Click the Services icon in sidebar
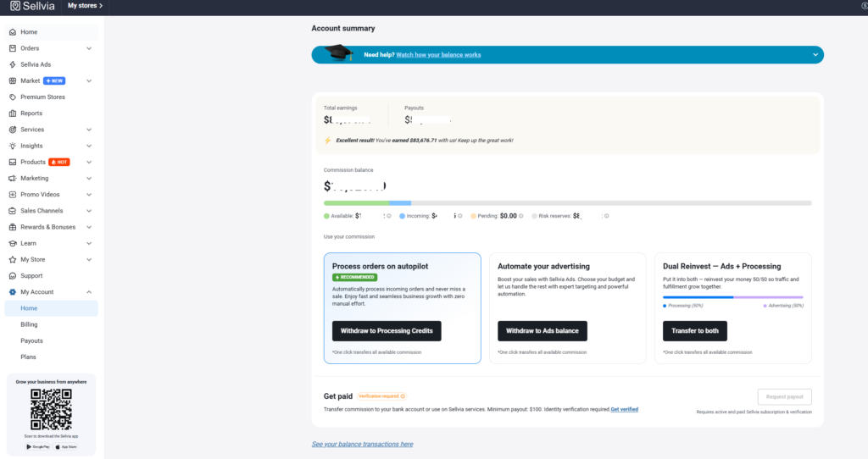Image resolution: width=868 pixels, height=459 pixels. [13, 130]
